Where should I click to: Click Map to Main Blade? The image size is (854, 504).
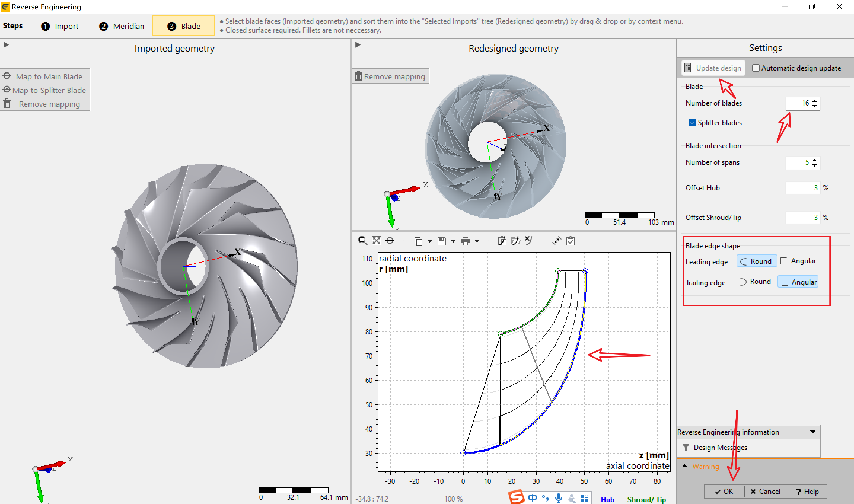[45, 77]
